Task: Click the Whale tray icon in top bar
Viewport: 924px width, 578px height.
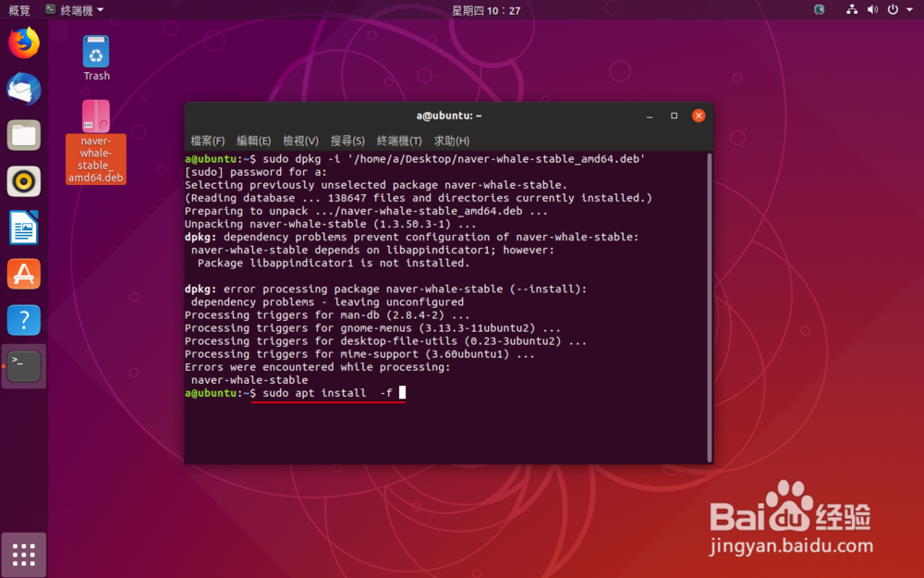Action: (819, 9)
